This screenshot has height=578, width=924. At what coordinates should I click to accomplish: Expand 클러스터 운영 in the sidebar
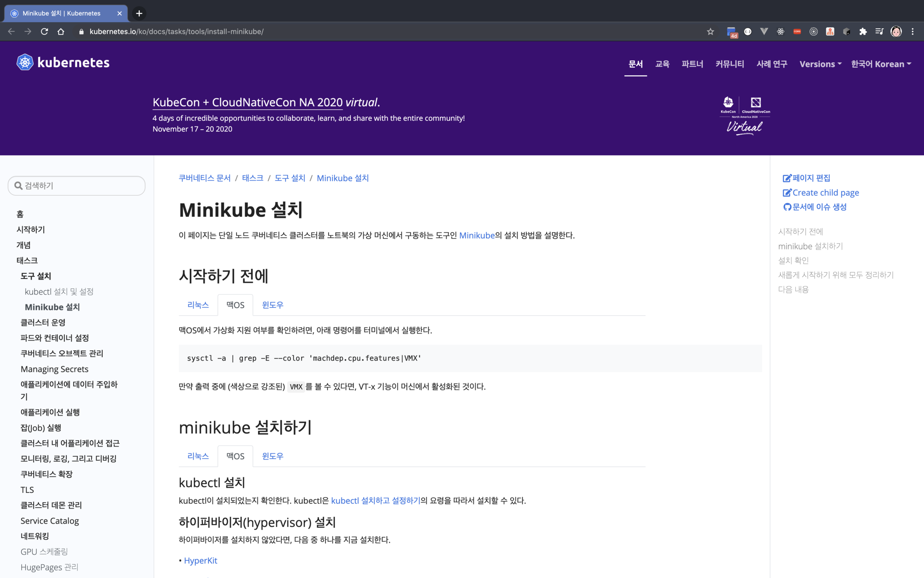click(x=43, y=322)
